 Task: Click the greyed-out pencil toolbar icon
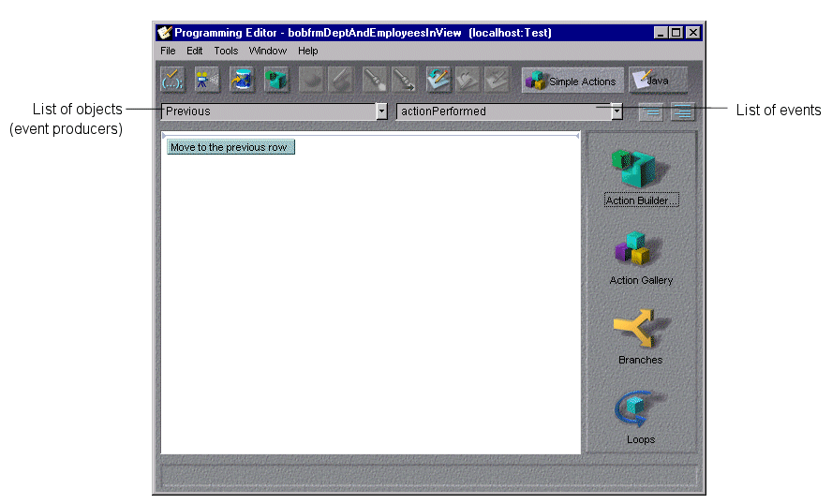tap(340, 81)
